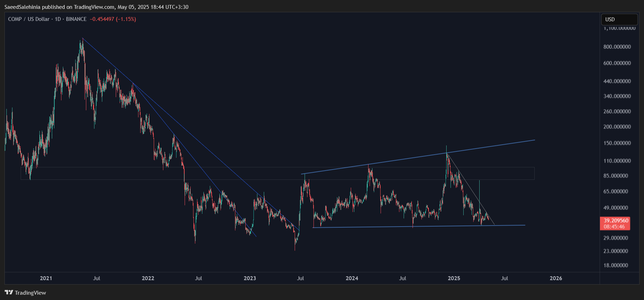This screenshot has height=300, width=644.
Task: Click the 2026 time axis label
Action: [x=556, y=278]
